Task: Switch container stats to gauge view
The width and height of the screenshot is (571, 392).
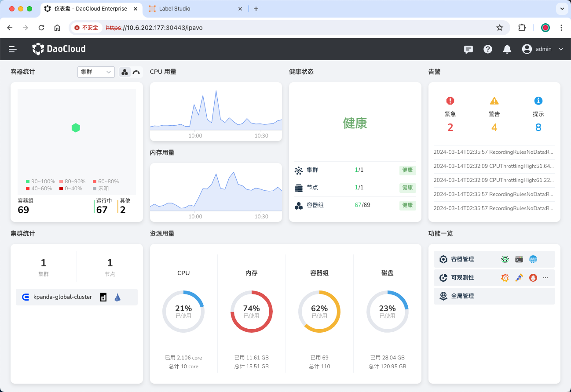Action: coord(136,72)
